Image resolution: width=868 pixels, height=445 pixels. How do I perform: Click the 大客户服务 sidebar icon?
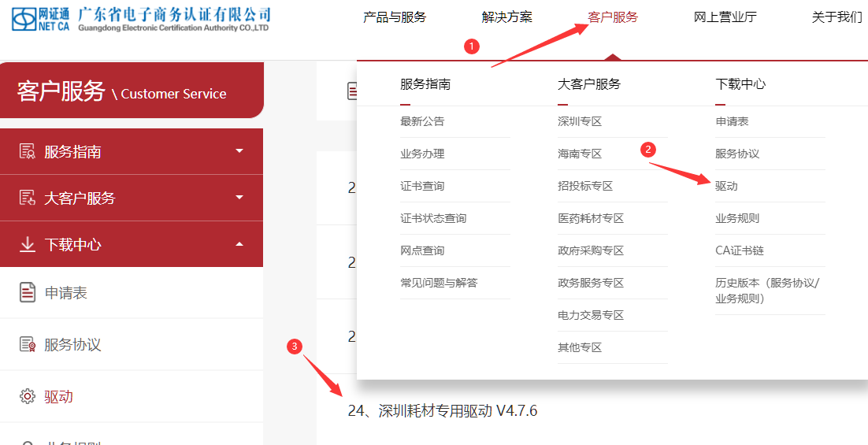click(x=28, y=198)
